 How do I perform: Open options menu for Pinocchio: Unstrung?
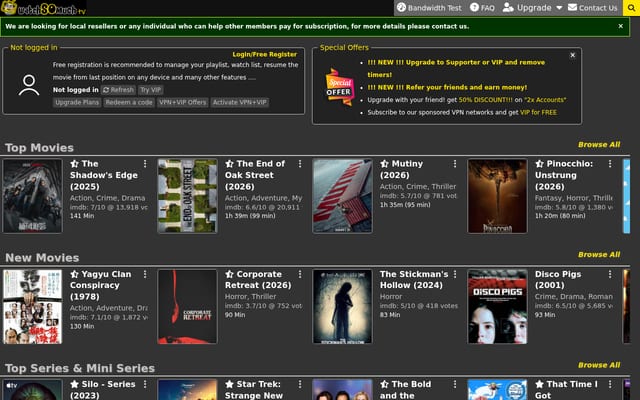coord(610,164)
